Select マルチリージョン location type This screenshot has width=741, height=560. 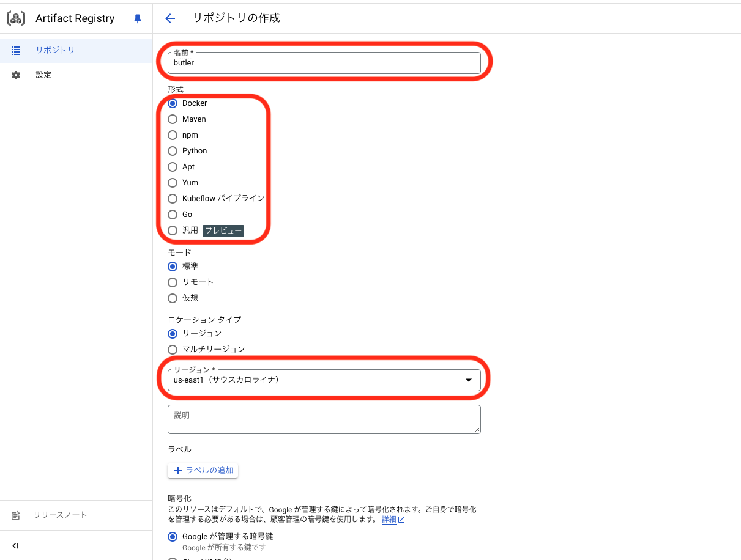point(172,349)
